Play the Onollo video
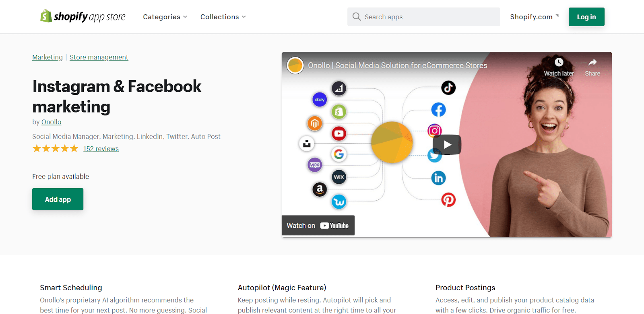This screenshot has height=314, width=644. click(447, 145)
